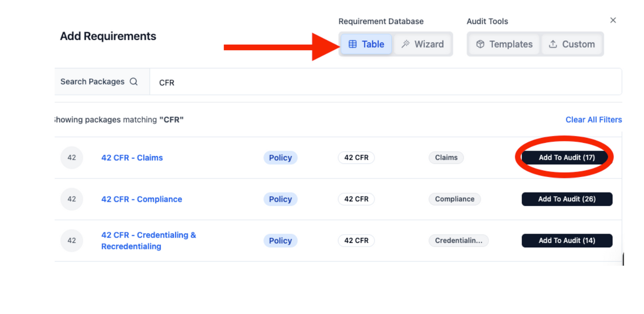Screen dimensions: 644x314
Task: Toggle the Custom audit tool
Action: (572, 44)
